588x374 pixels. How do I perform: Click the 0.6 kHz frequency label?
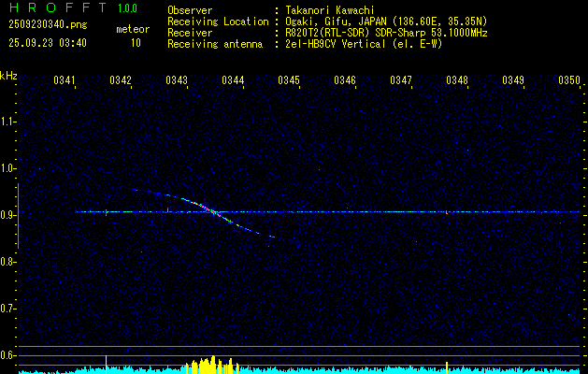(x=7, y=355)
